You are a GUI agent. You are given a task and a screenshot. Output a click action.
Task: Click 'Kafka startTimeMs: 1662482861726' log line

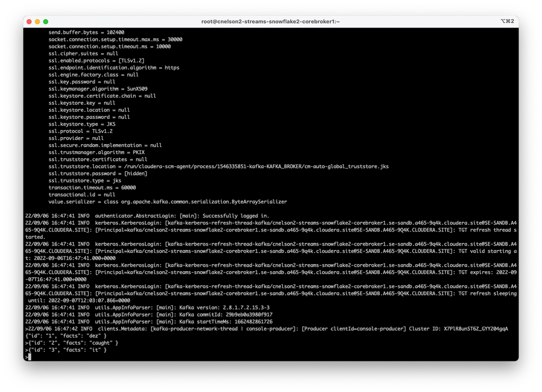coord(149,322)
